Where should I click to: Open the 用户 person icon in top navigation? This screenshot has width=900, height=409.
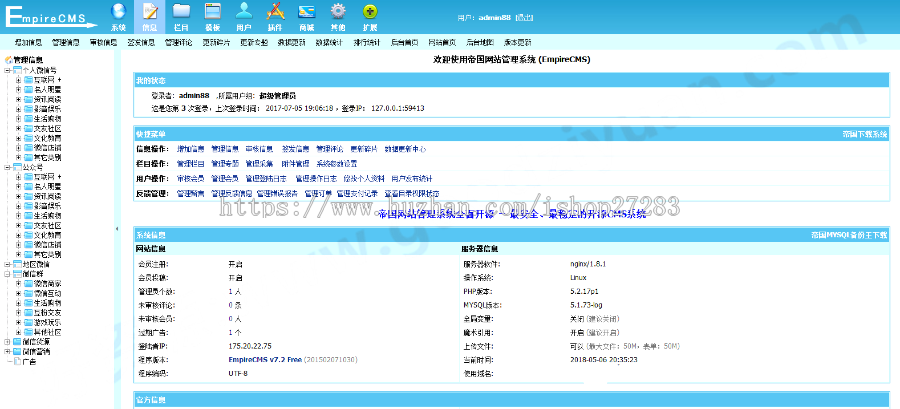pyautogui.click(x=244, y=11)
